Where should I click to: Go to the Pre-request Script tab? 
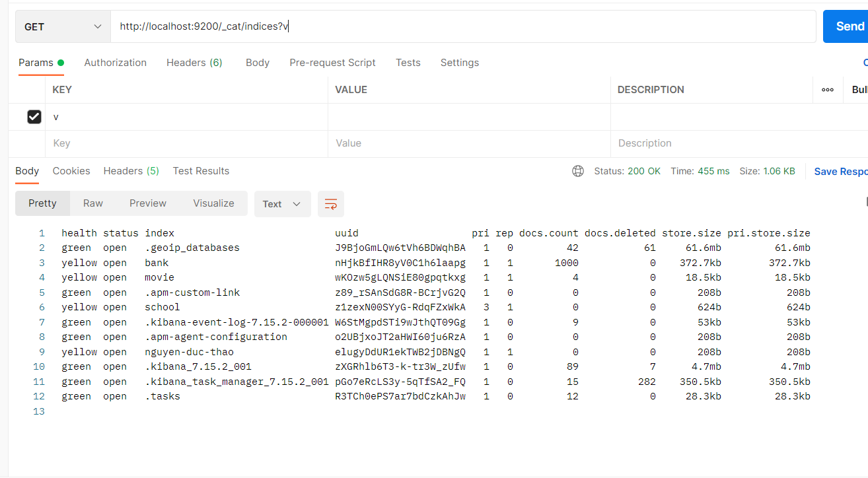click(x=332, y=63)
